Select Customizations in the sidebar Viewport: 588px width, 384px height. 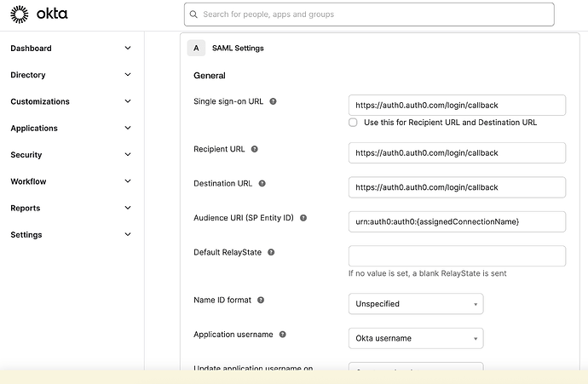[x=40, y=101]
